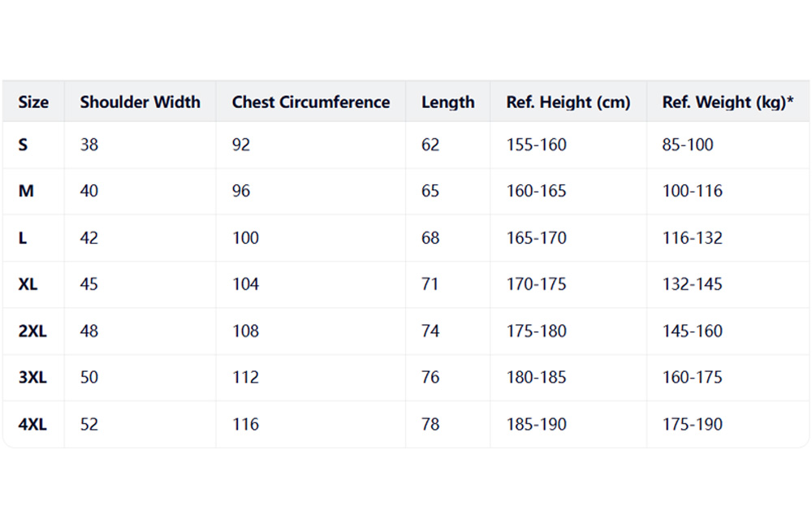
Task: Click height range 180-185 cell
Action: 536,378
